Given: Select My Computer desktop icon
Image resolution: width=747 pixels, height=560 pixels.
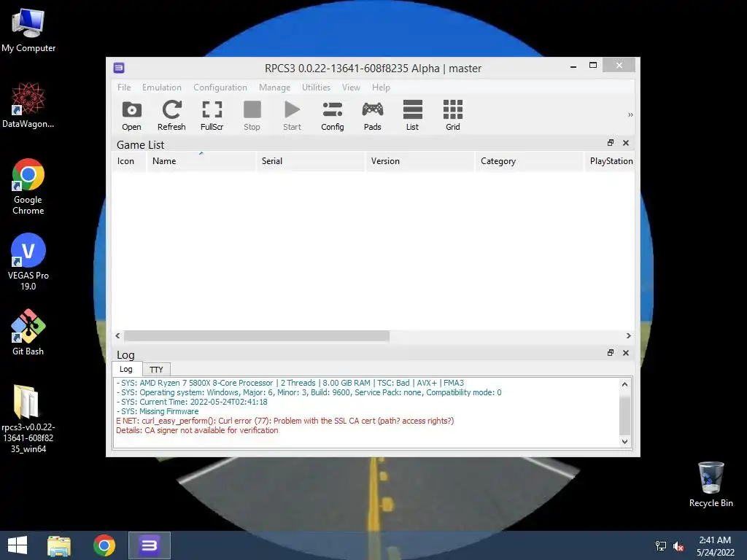Looking at the screenshot, I should [x=28, y=31].
